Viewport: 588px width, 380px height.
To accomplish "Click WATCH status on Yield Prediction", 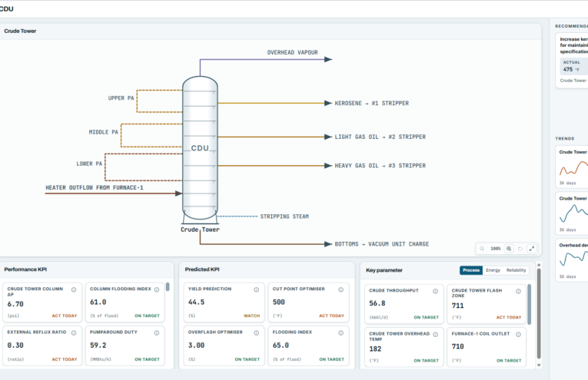I will [251, 316].
